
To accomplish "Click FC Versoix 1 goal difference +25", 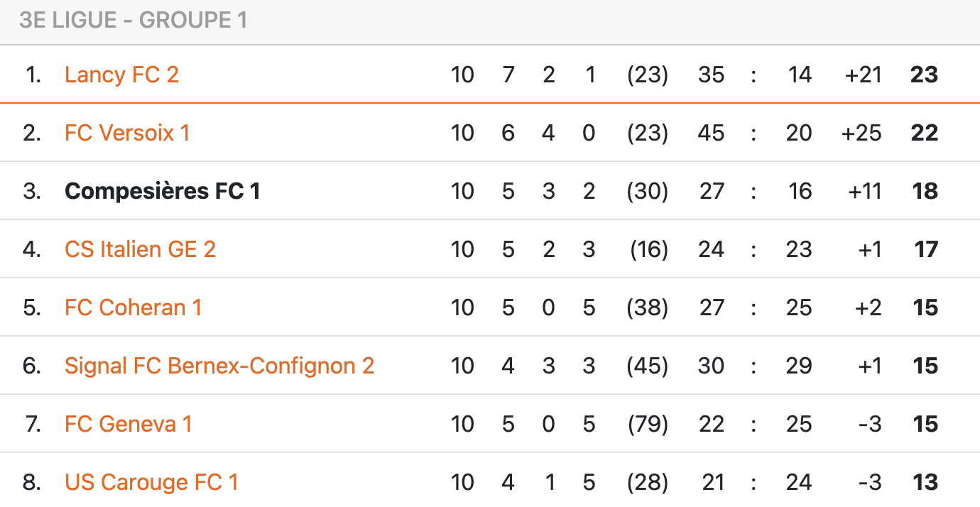I will (x=861, y=133).
